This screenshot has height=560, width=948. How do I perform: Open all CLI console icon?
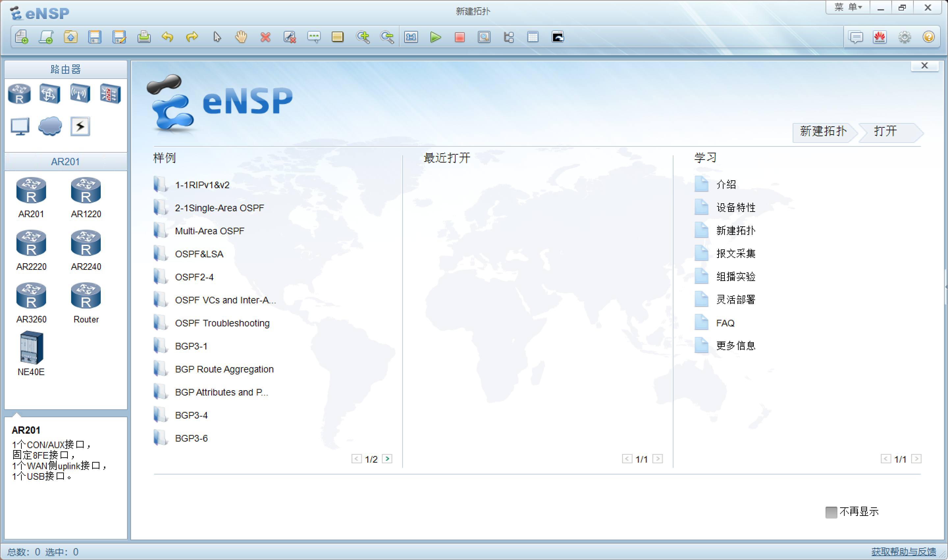pos(558,37)
